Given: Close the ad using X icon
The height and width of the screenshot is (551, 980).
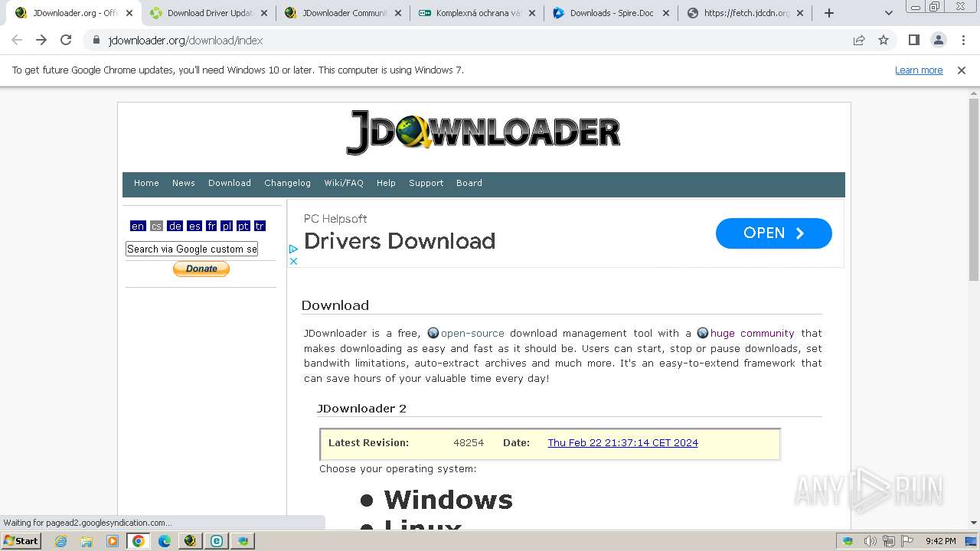Looking at the screenshot, I should (x=293, y=261).
